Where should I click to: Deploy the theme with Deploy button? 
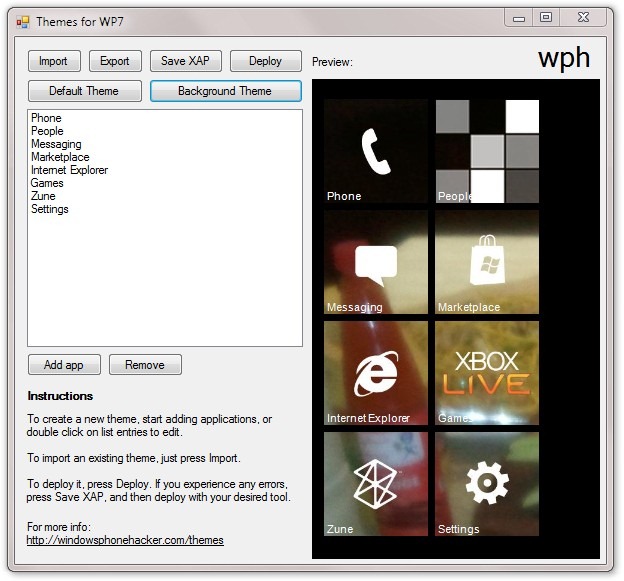[266, 61]
